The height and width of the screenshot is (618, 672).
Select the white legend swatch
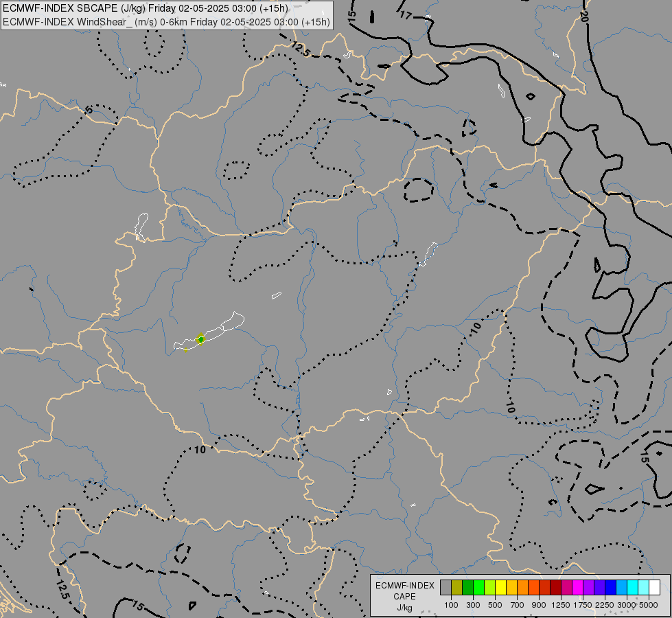pos(654,588)
